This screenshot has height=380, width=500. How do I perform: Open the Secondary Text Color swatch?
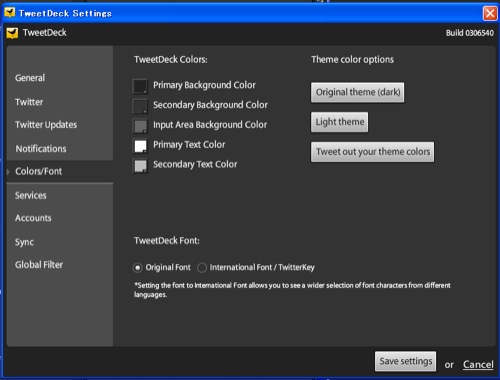tap(140, 165)
